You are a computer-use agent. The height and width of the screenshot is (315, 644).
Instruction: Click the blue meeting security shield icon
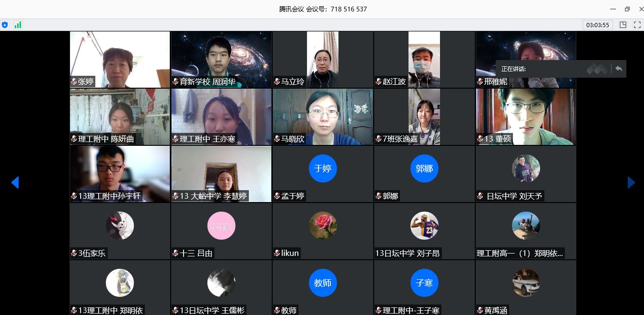5,25
